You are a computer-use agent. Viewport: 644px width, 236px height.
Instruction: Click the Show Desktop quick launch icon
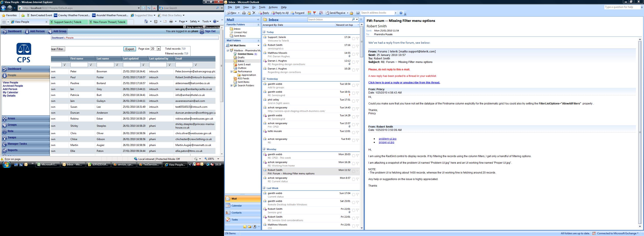16,165
